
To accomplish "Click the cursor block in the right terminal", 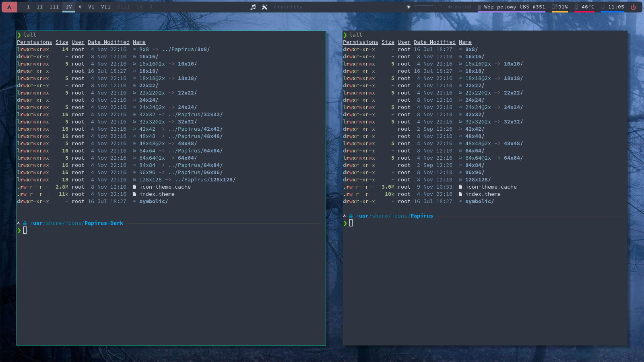I will tap(351, 223).
